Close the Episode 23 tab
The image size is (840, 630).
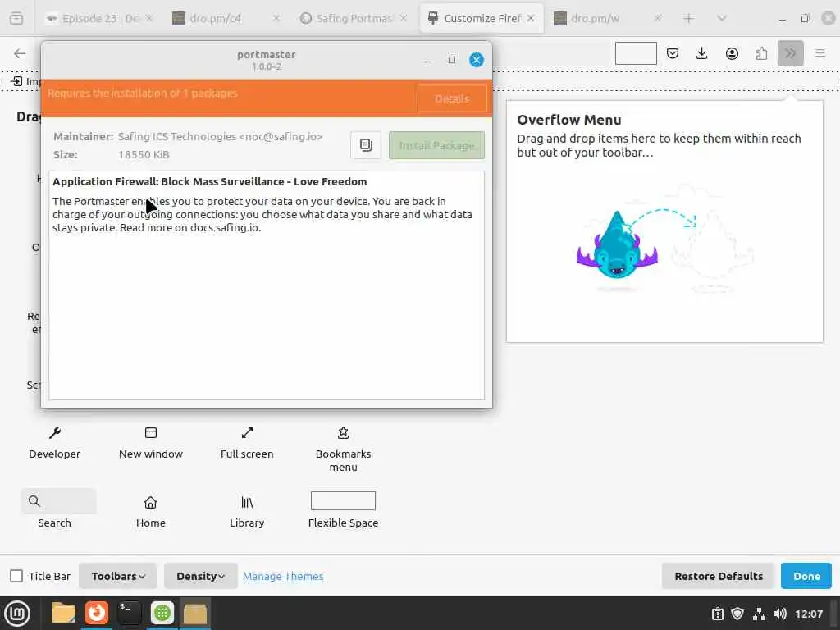point(149,18)
